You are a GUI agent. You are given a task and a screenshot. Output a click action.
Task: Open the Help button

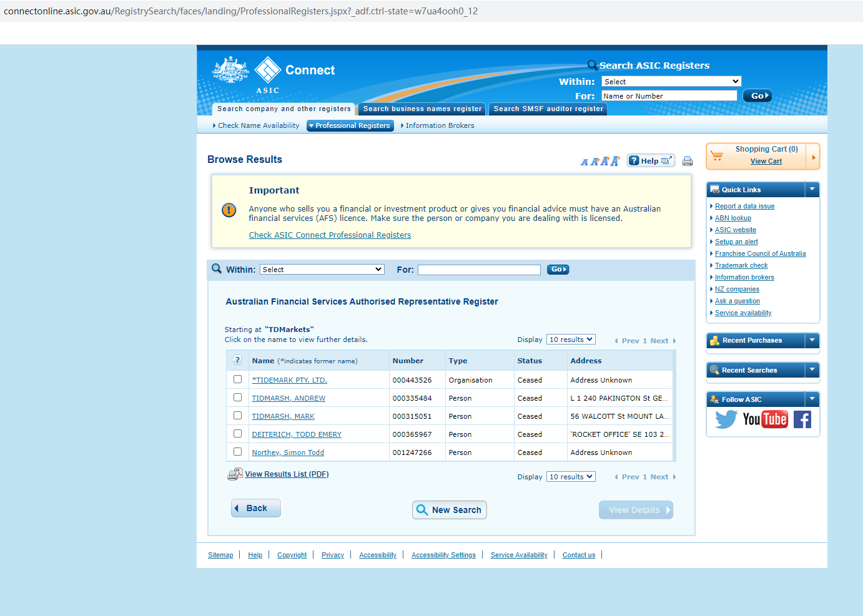[x=651, y=160]
